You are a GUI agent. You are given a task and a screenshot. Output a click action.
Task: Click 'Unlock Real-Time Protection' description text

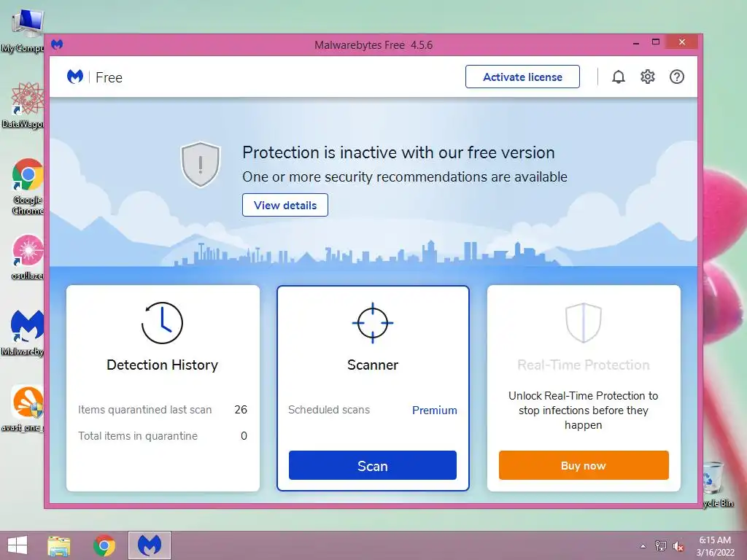[x=584, y=410]
